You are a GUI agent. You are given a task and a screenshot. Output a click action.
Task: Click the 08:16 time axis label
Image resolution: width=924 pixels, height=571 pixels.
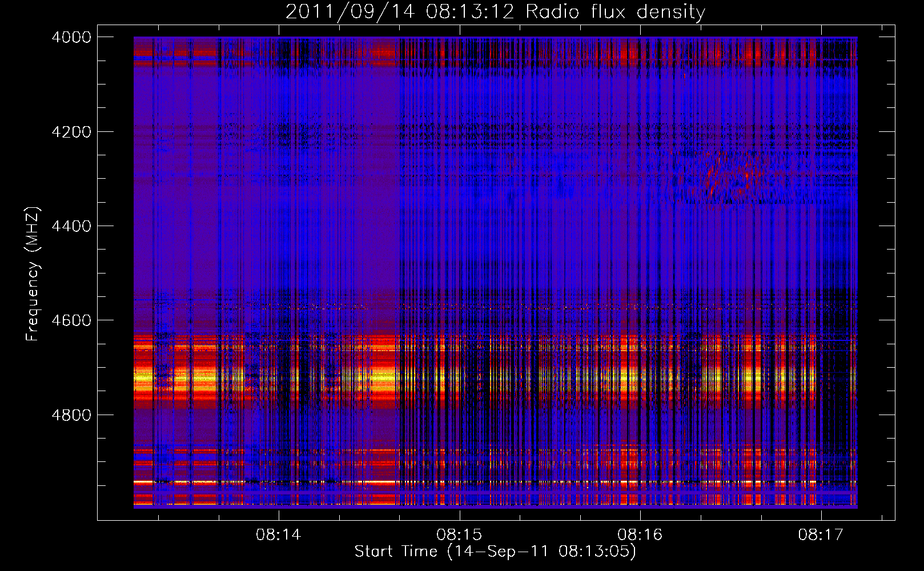click(x=640, y=535)
